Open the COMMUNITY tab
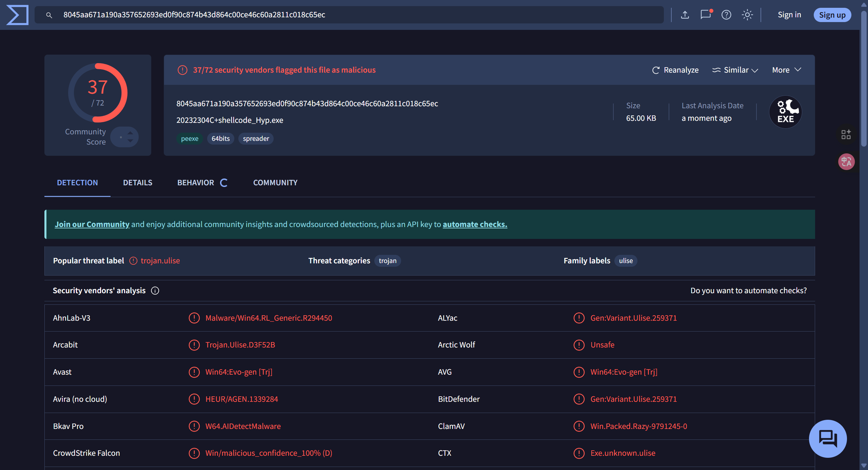Image resolution: width=868 pixels, height=470 pixels. pyautogui.click(x=275, y=183)
